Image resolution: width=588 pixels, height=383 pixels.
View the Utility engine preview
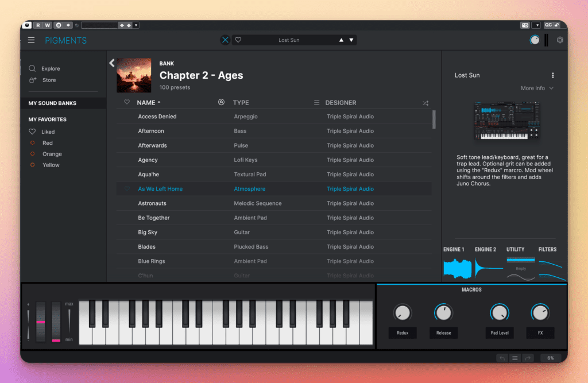point(520,268)
